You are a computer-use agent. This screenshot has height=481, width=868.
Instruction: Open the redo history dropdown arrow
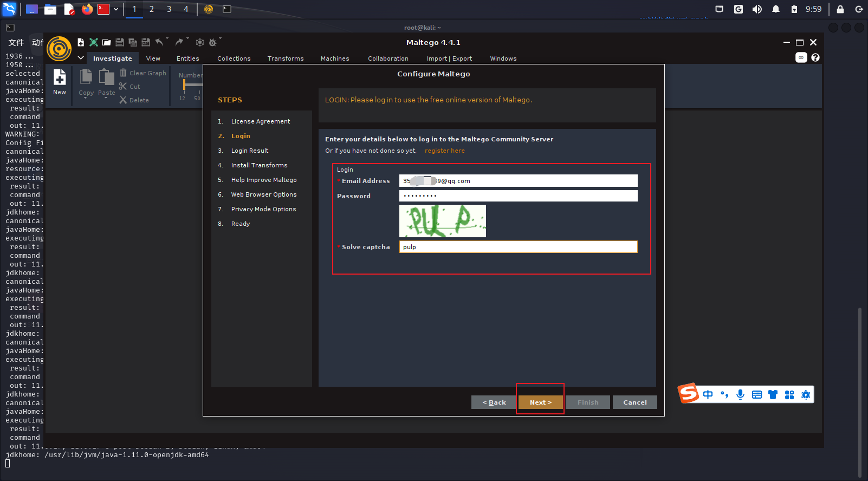pyautogui.click(x=188, y=38)
